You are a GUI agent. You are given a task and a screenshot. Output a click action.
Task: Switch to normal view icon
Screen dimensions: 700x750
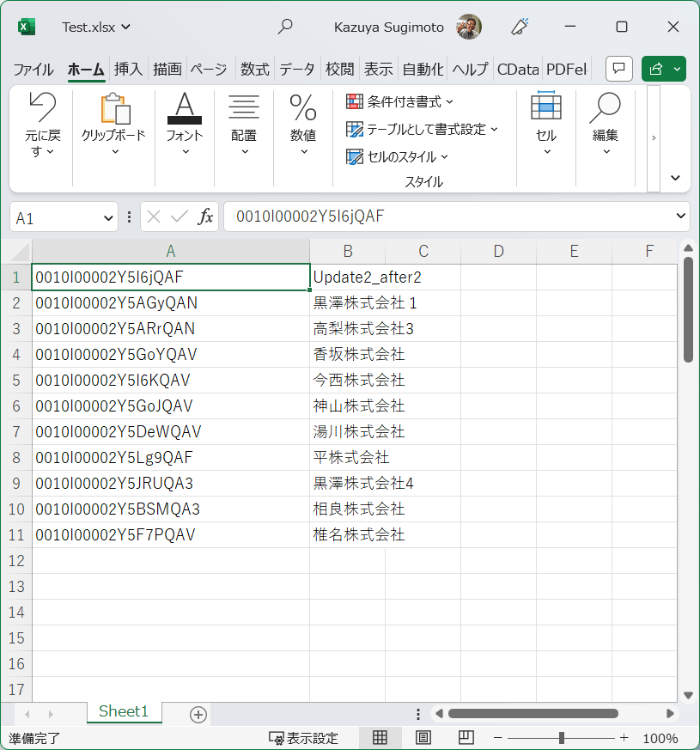[x=380, y=738]
